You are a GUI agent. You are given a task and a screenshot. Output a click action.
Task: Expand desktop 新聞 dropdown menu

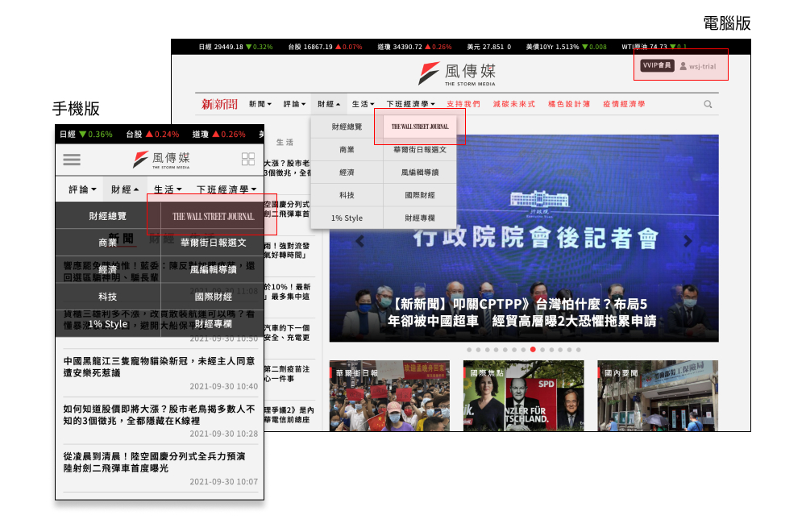coord(260,104)
